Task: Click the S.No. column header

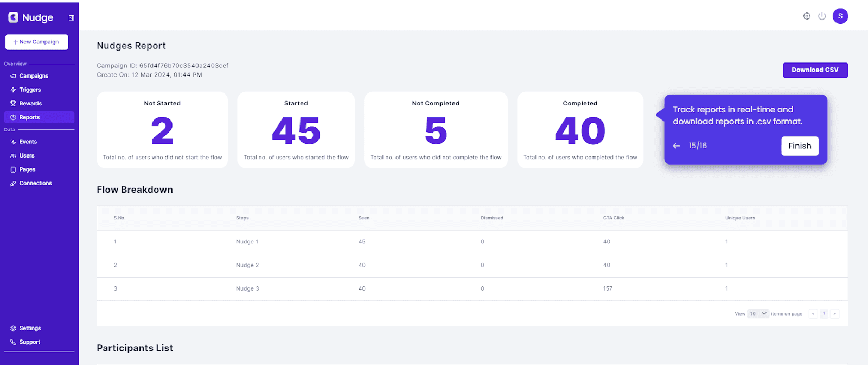Action: [119, 218]
